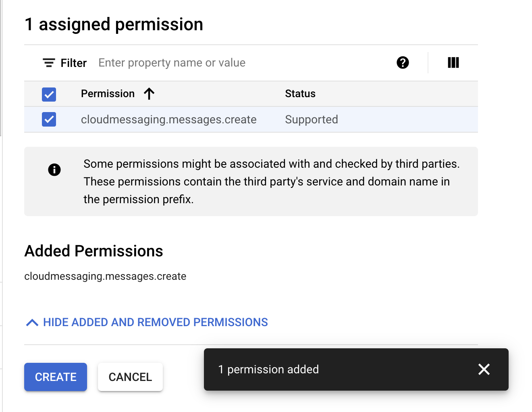Click the 'Supported' status cell
This screenshot has height=412, width=532.
click(312, 119)
